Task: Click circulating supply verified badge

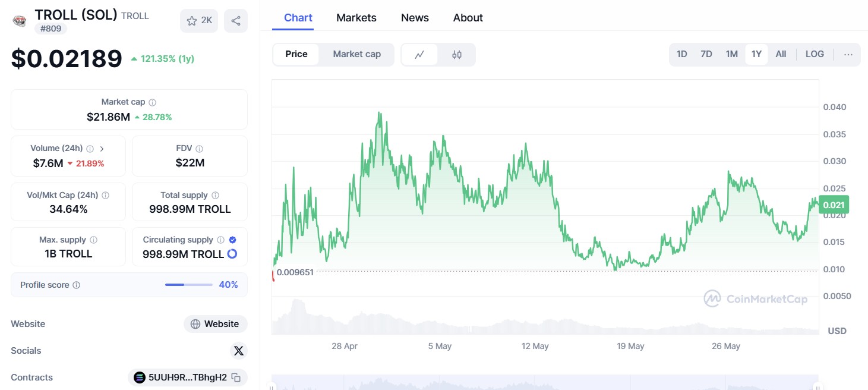Action: (x=232, y=240)
